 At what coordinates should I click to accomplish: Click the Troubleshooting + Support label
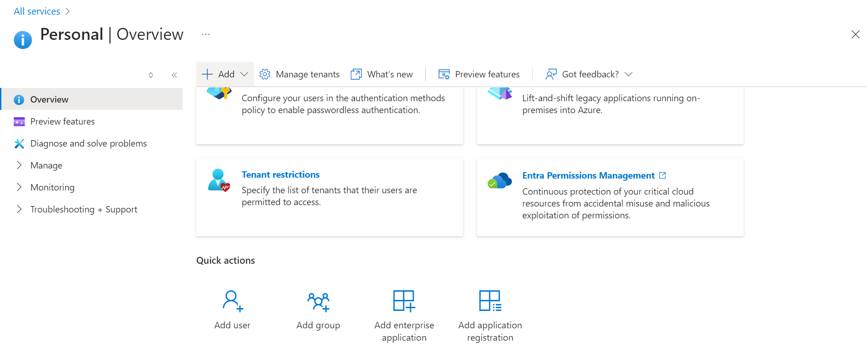pyautogui.click(x=84, y=209)
